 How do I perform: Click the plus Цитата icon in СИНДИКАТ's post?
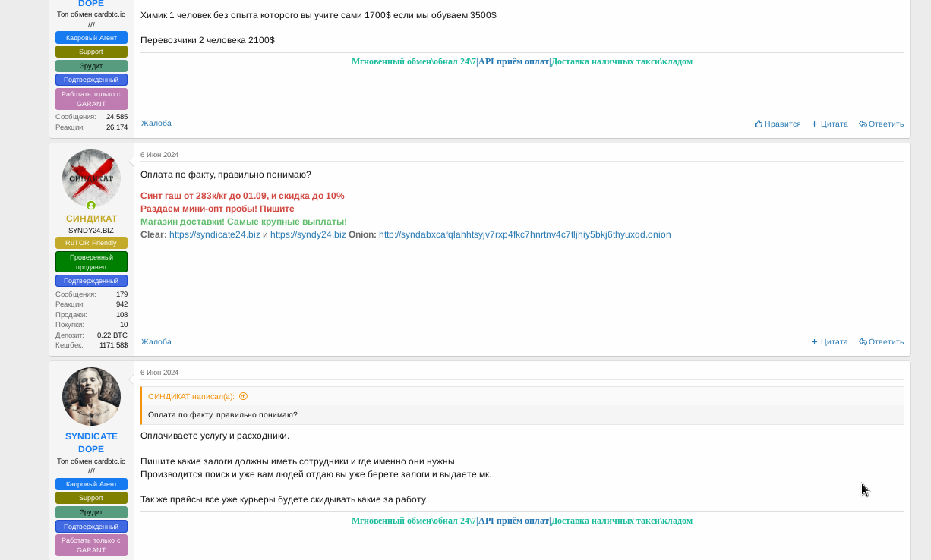point(815,342)
